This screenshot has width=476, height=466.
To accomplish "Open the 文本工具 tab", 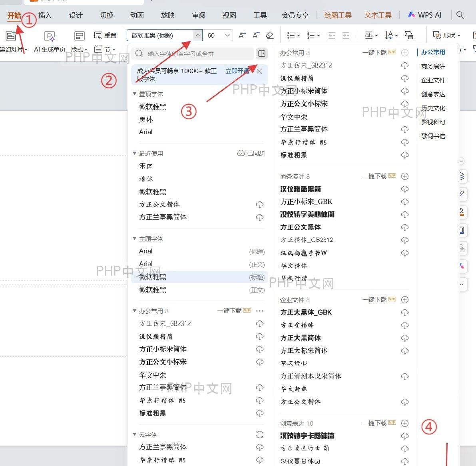I will pyautogui.click(x=378, y=15).
